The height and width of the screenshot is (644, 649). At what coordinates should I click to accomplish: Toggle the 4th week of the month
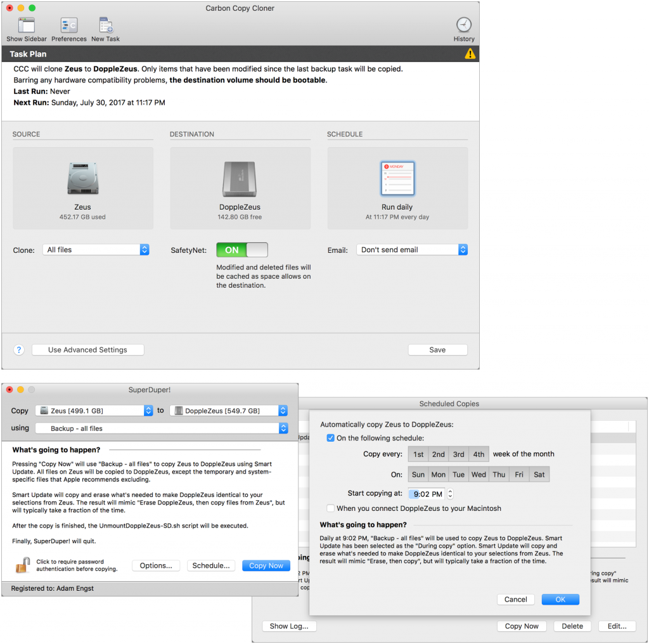click(x=479, y=454)
